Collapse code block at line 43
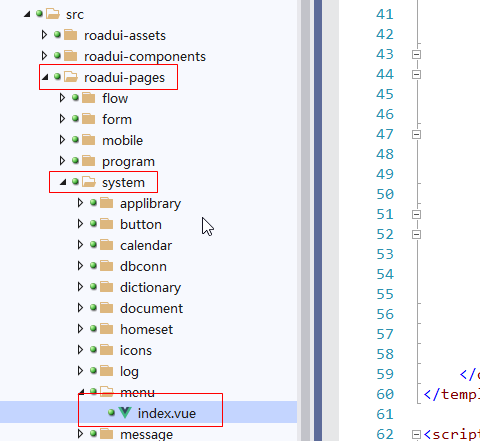This screenshot has height=441, width=480. tap(416, 54)
